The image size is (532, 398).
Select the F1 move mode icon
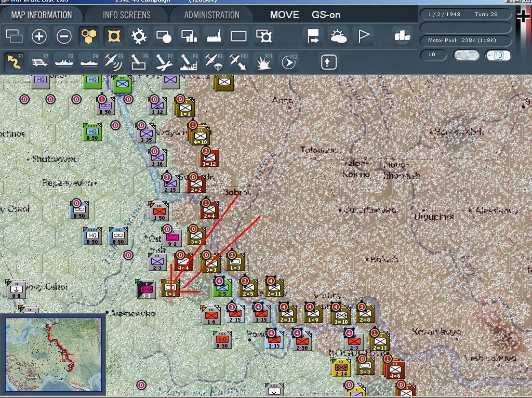coord(14,61)
